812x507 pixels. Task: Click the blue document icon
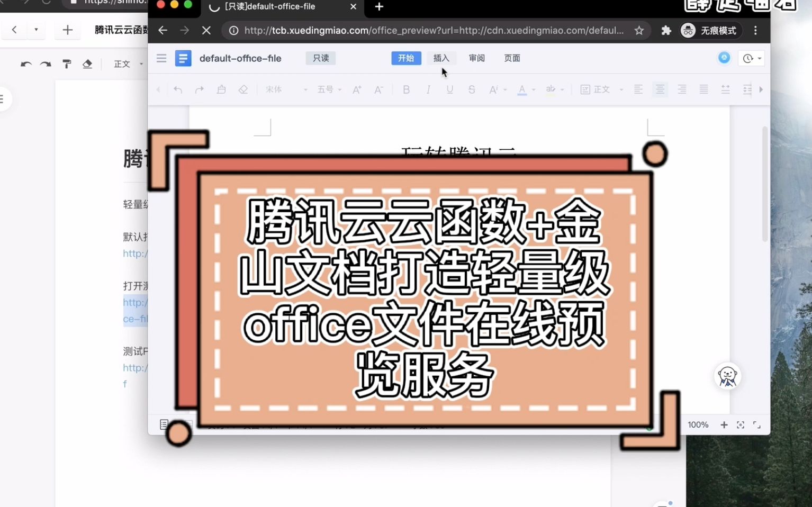(x=183, y=58)
